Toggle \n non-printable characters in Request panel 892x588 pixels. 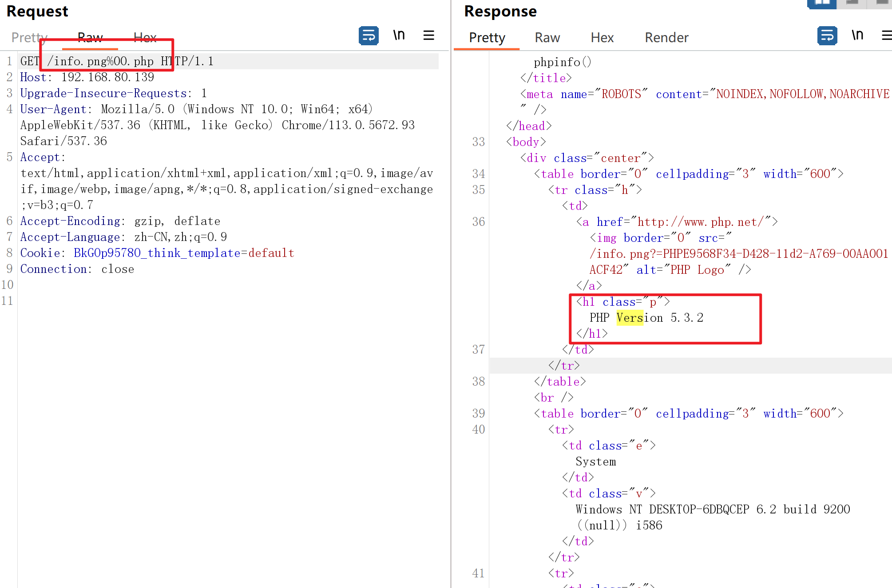(399, 36)
